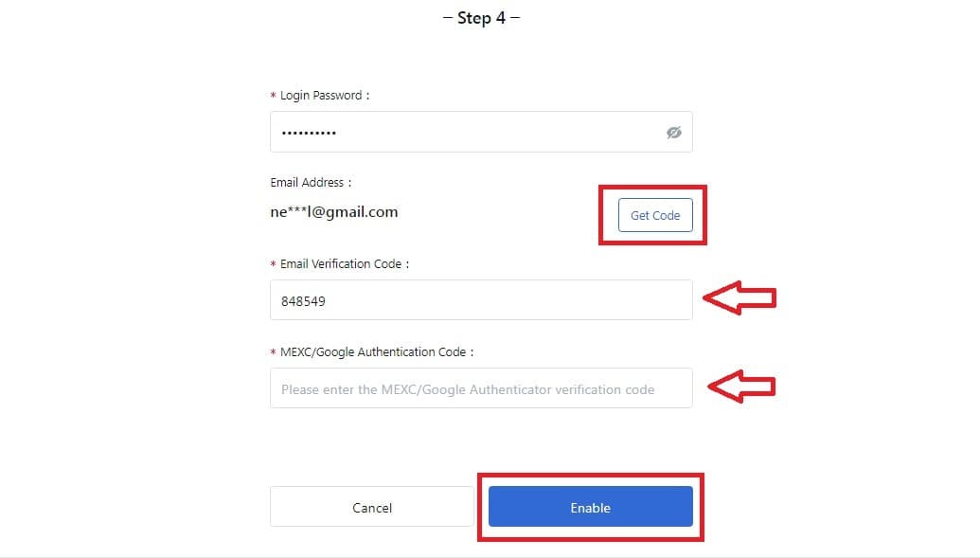Toggle password visibility with the eye icon

point(673,133)
